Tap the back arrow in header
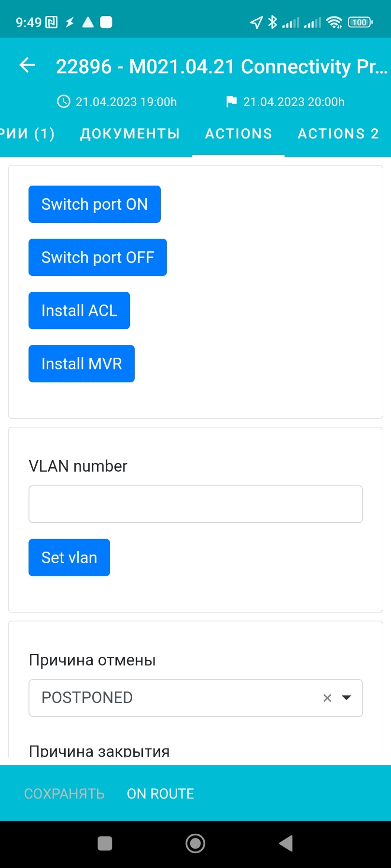Screen dimensions: 391x868 point(28,65)
